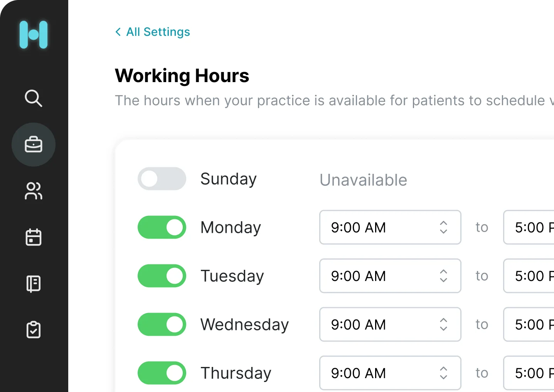554x392 pixels.
Task: Change Thursday's 9:00 AM start time
Action: tap(390, 373)
